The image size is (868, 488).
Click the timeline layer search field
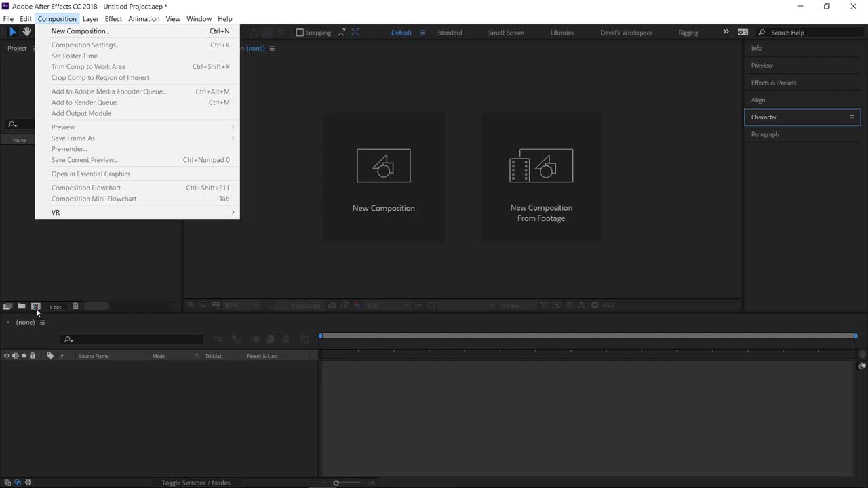point(132,339)
